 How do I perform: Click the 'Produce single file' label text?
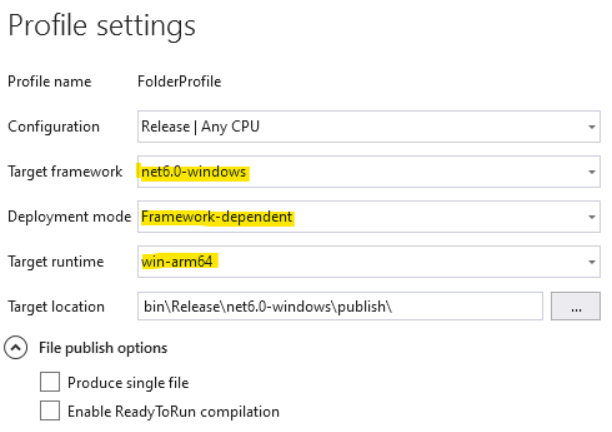[x=128, y=382]
